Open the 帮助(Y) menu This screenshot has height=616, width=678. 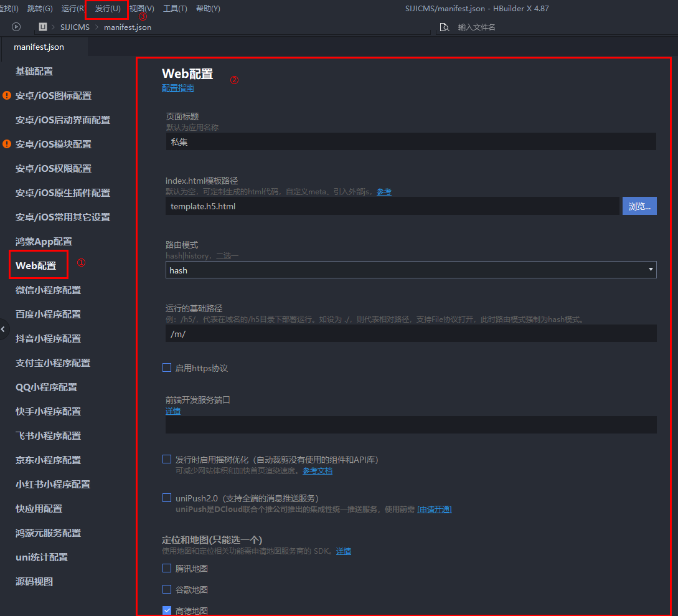pyautogui.click(x=208, y=9)
